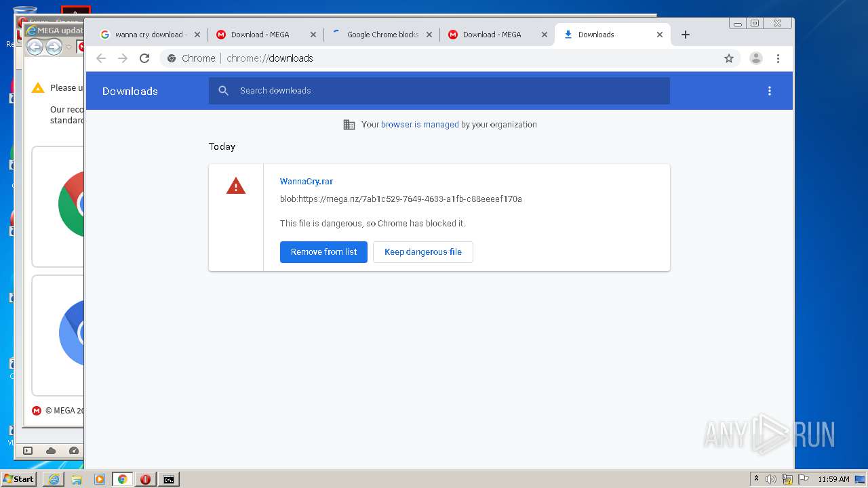Open Chrome three-dot menu
The height and width of the screenshot is (488, 868).
[778, 58]
